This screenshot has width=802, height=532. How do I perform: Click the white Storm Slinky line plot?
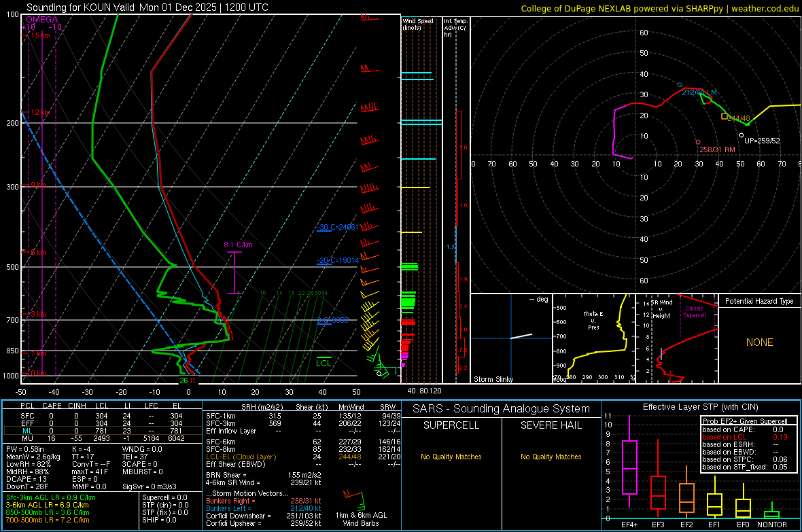click(521, 336)
